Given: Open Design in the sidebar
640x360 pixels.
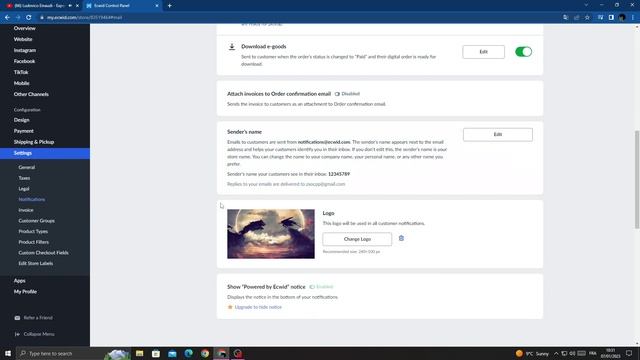Looking at the screenshot, I should click(x=22, y=120).
